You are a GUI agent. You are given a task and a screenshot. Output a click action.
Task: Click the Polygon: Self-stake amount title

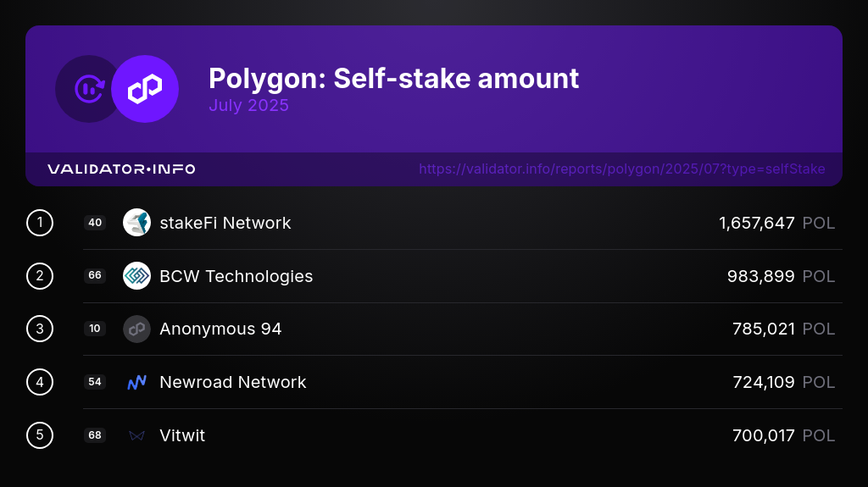click(x=393, y=79)
